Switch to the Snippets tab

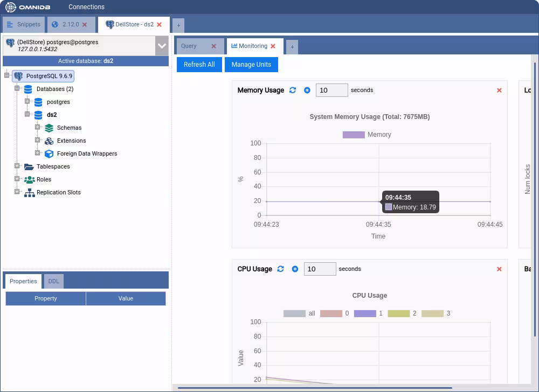(24, 24)
